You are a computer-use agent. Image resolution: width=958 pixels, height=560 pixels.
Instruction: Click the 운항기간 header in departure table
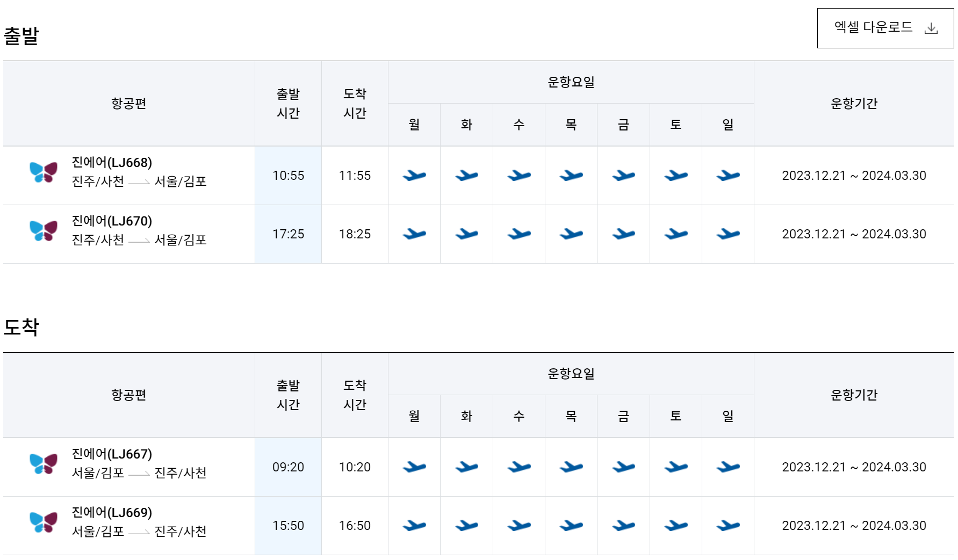tap(854, 104)
